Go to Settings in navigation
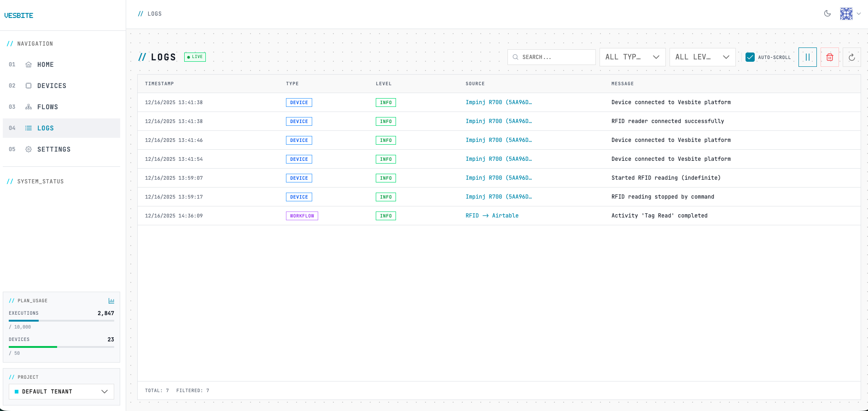This screenshot has height=411, width=868. (x=61, y=149)
